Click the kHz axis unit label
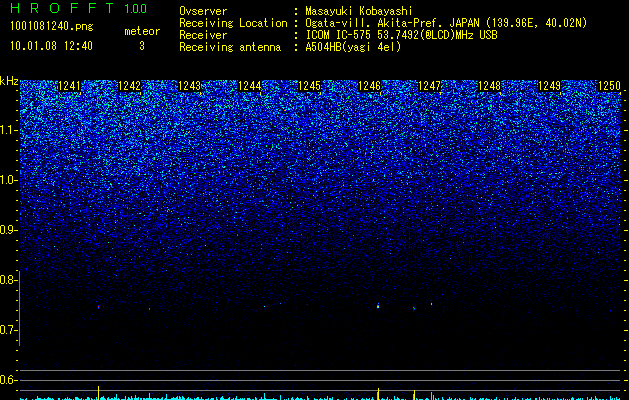Viewport: 629px width, 400px height. tap(9, 81)
